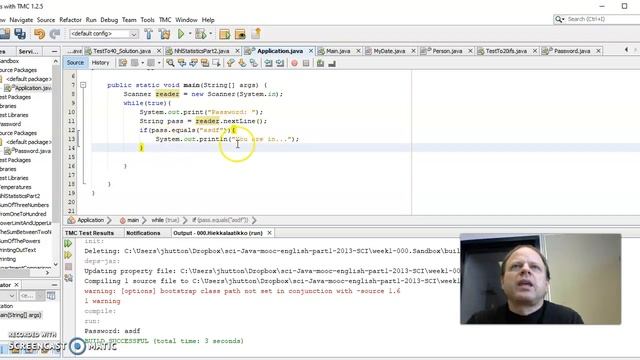Toggle Rectangular Selection editor icon
Viewport: 640px width, 360px height.
216,63
